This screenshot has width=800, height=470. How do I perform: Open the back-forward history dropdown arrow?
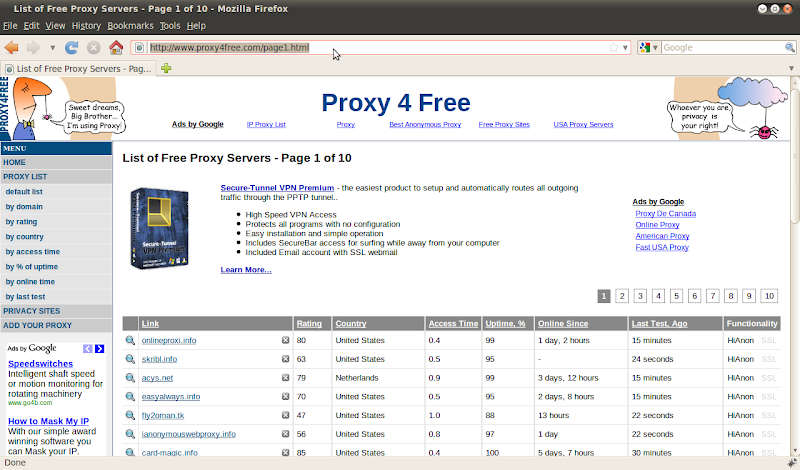pyautogui.click(x=52, y=48)
